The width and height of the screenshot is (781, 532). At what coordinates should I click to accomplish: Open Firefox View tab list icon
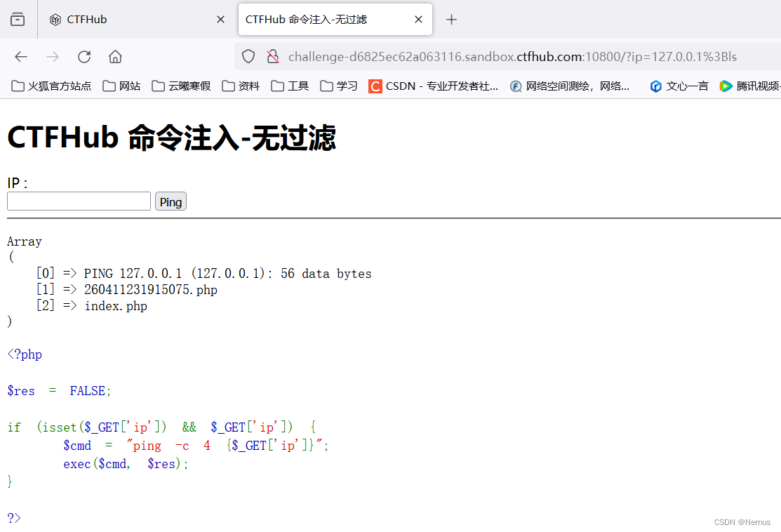pos(18,20)
